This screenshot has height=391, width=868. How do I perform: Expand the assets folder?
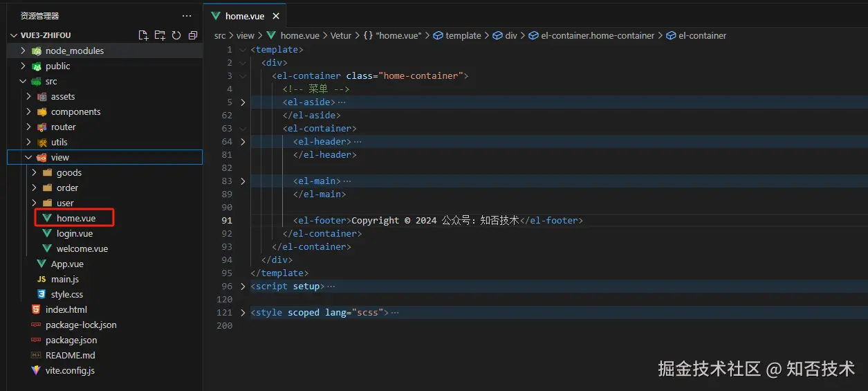click(x=28, y=96)
